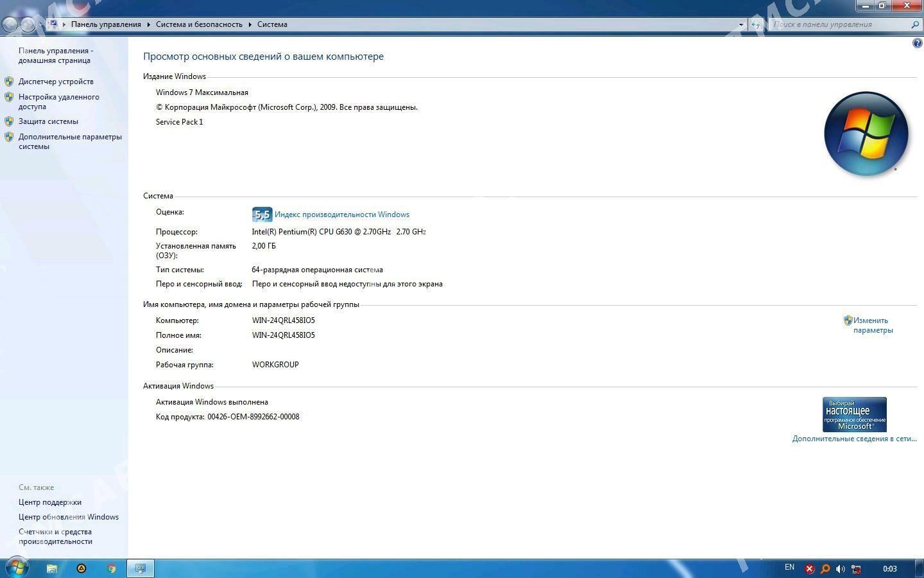The image size is (924, 578).
Task: Open Advanced system settings link
Action: 70,141
